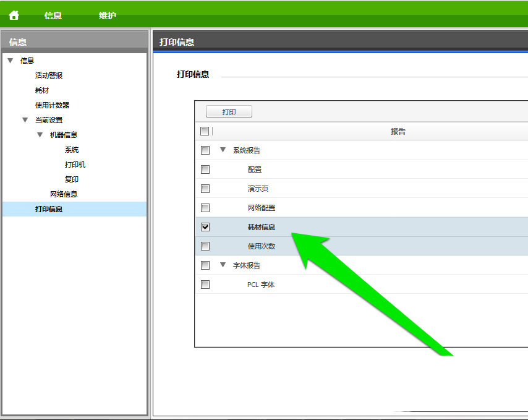Open 系统 under 机器信息
Screen dimensions: 528x420
[x=72, y=150]
